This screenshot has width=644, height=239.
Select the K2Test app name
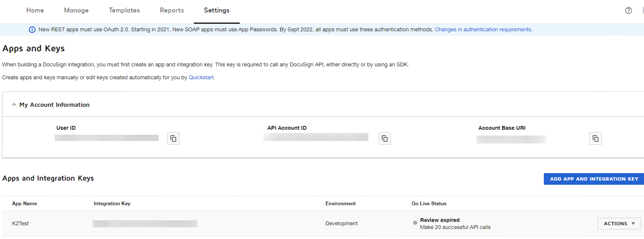tap(20, 224)
